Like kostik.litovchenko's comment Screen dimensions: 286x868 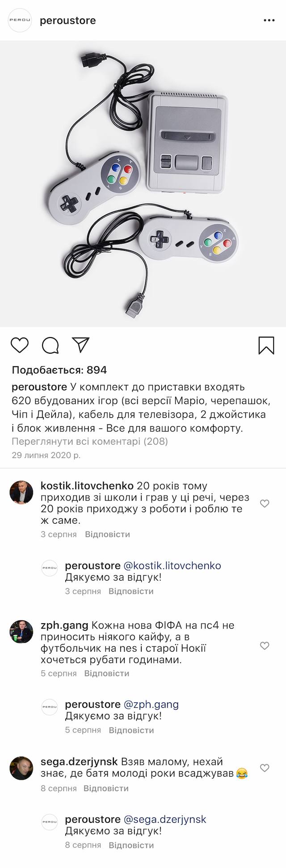tap(265, 504)
